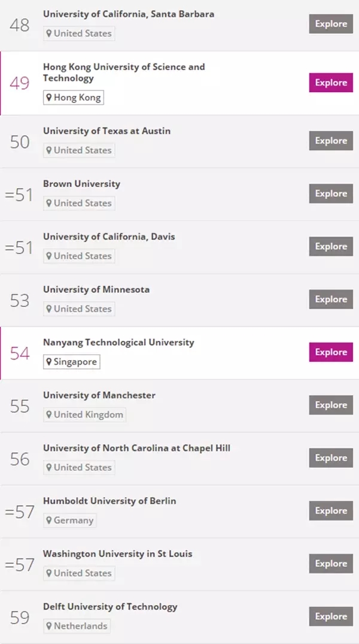This screenshot has height=644, width=359.
Task: Click the Germany location tag
Action: pyautogui.click(x=70, y=520)
